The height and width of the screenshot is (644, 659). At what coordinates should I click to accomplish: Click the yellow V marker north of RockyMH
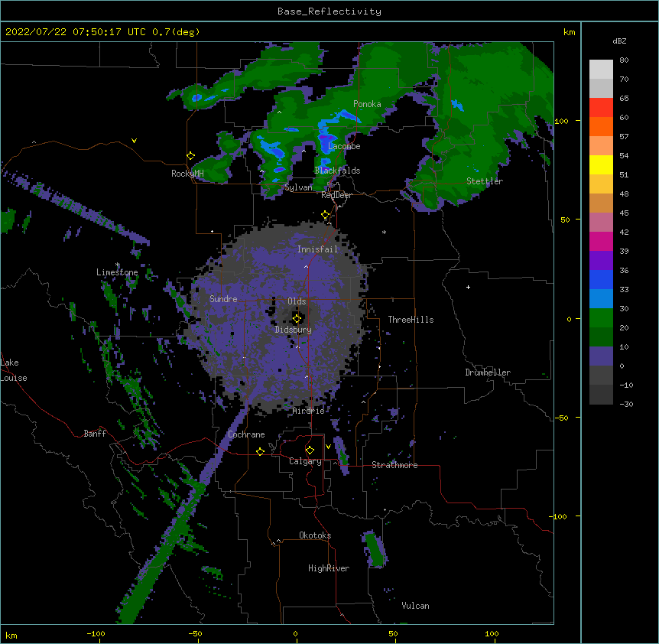click(134, 141)
